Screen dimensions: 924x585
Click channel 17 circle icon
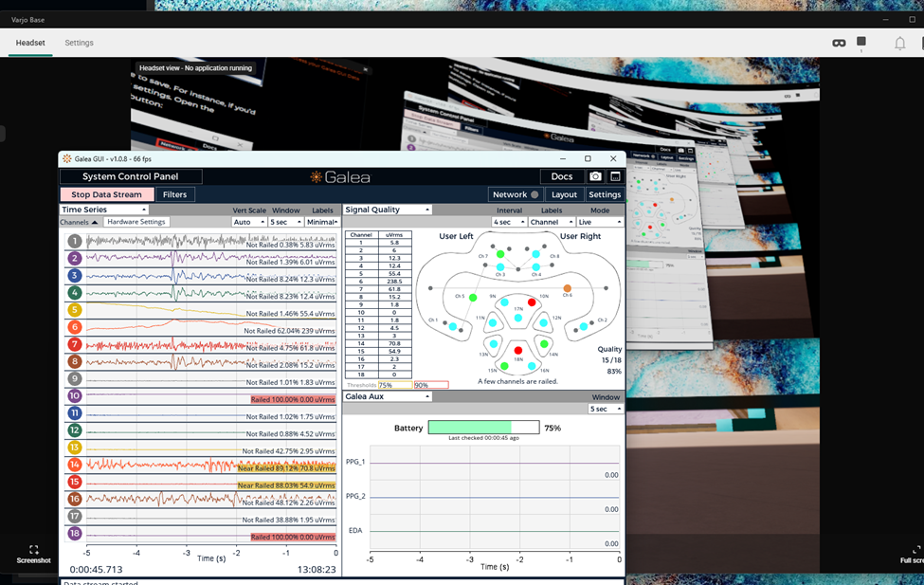pyautogui.click(x=74, y=516)
